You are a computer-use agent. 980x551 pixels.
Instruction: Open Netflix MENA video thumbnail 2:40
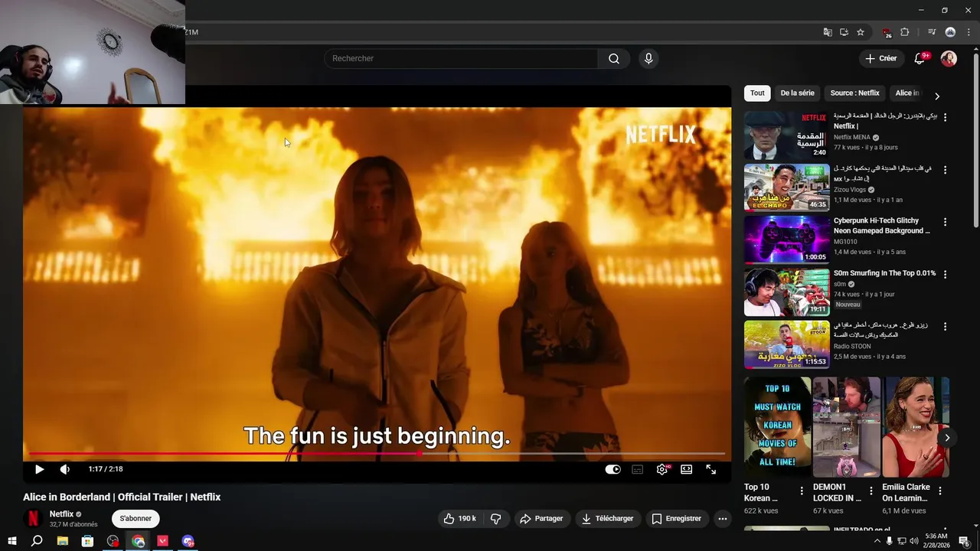tap(786, 135)
